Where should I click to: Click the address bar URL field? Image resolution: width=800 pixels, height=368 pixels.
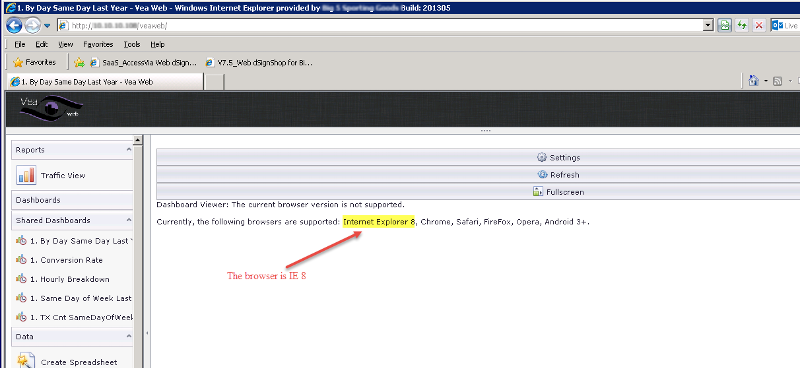point(380,26)
